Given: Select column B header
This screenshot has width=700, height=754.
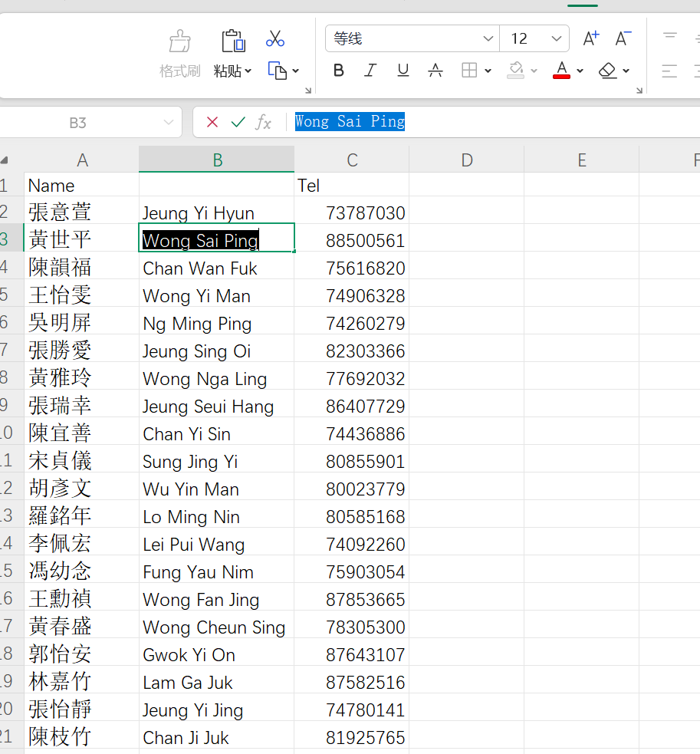Looking at the screenshot, I should (x=217, y=160).
